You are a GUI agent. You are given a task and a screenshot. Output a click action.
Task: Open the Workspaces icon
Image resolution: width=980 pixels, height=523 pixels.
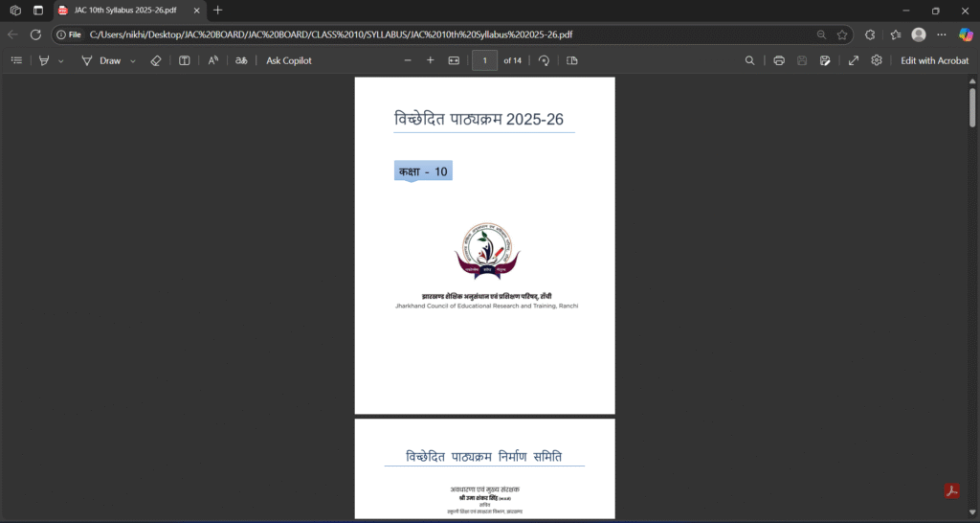pyautogui.click(x=15, y=10)
